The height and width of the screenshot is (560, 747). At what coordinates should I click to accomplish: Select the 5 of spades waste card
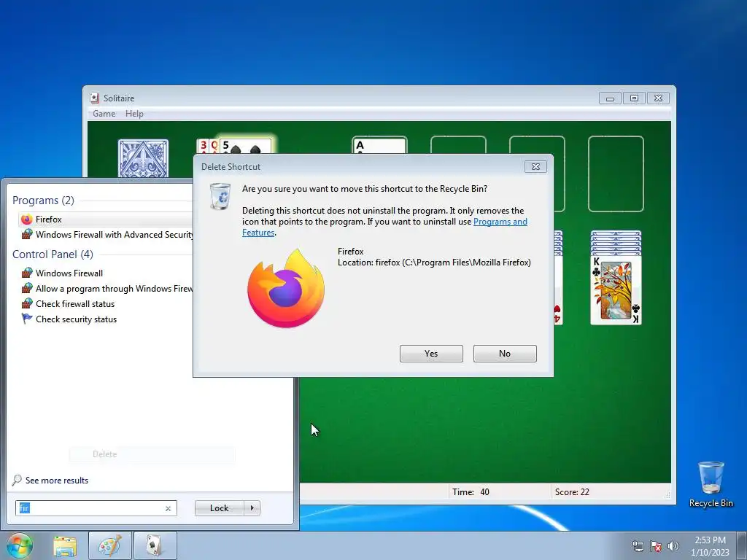click(x=247, y=146)
